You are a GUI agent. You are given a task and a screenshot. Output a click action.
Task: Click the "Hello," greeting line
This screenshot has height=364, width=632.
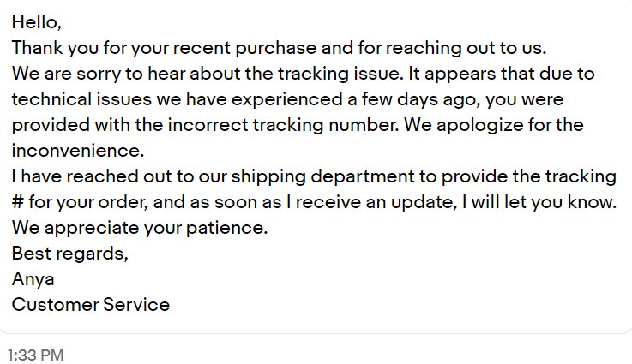coord(37,21)
